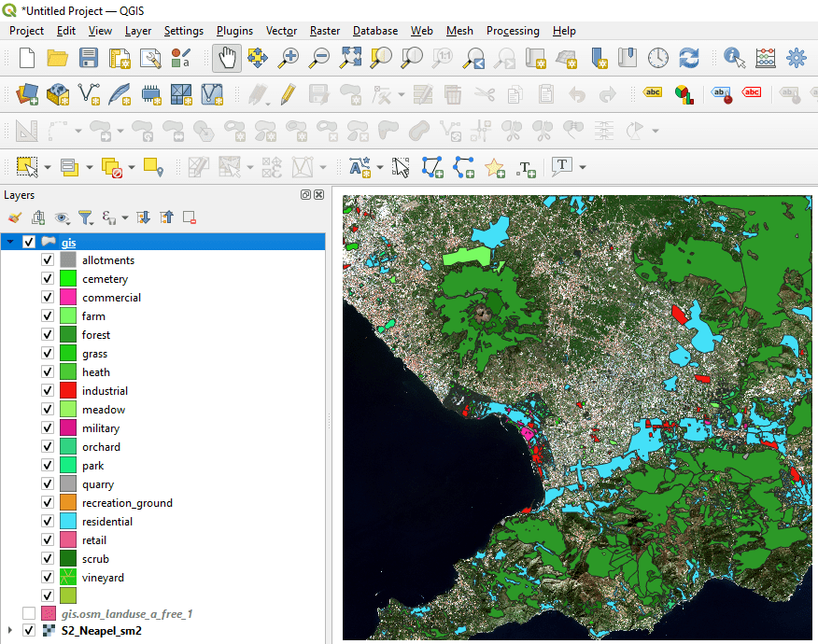This screenshot has width=818, height=644.
Task: Enable the gis.osm_landuse_a_free_1 layer
Action: click(x=29, y=612)
